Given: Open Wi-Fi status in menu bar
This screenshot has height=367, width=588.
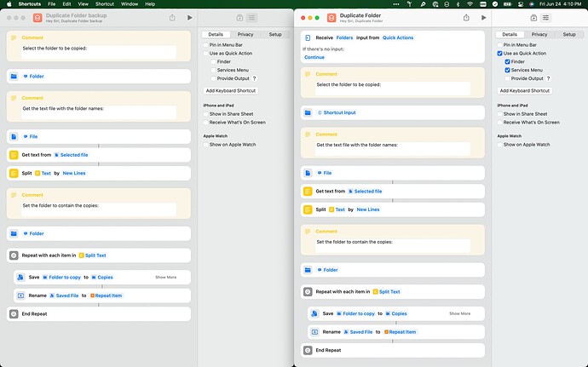Looking at the screenshot, I should coord(470,4).
